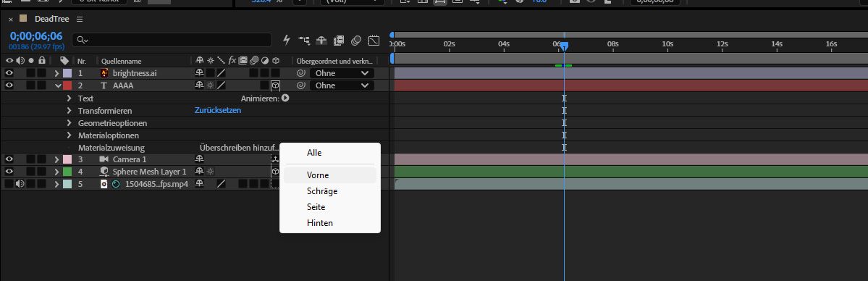Hide the Camera 1 layer via eye icon
Screen dimensions: 868x281
coord(9,159)
